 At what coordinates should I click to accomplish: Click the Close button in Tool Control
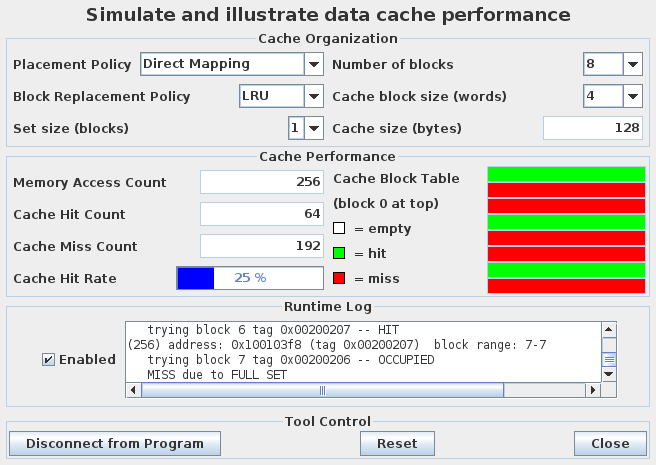[610, 443]
